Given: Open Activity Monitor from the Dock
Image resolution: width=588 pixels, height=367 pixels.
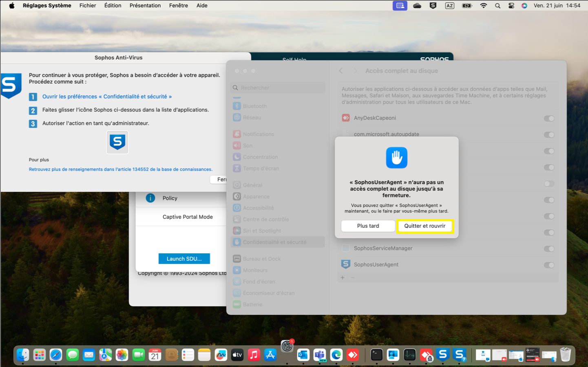Looking at the screenshot, I should click(x=409, y=355).
